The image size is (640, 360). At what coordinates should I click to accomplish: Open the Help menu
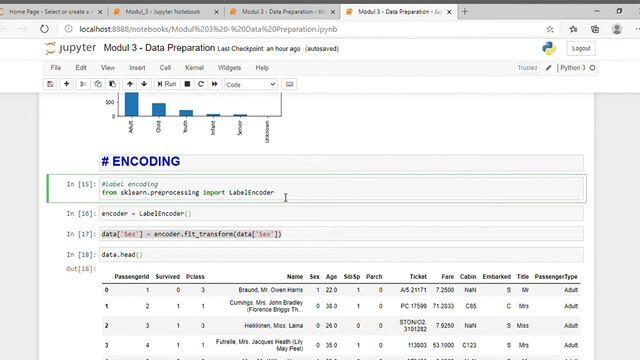(262, 68)
